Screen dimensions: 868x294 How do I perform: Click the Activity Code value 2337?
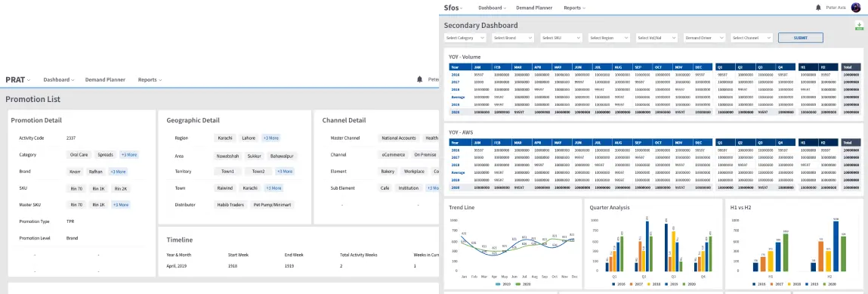(x=71, y=138)
